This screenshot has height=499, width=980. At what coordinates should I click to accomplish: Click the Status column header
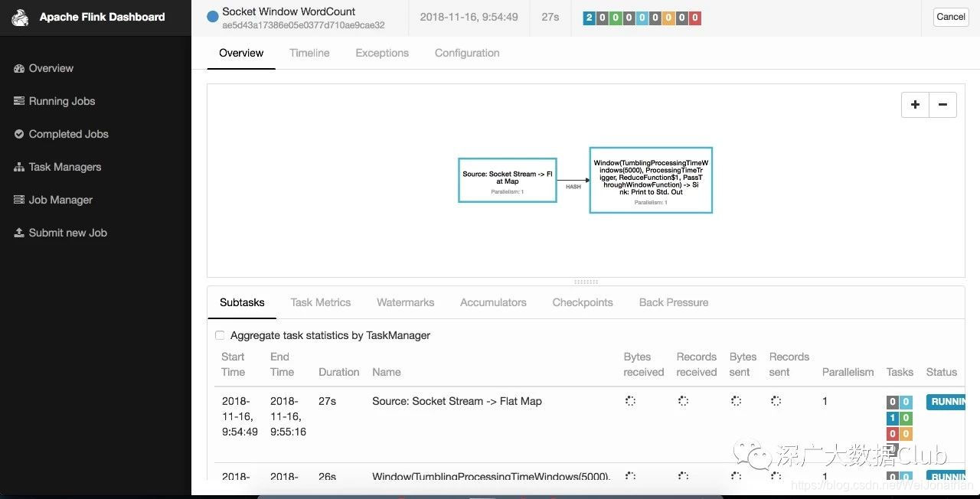pyautogui.click(x=942, y=372)
